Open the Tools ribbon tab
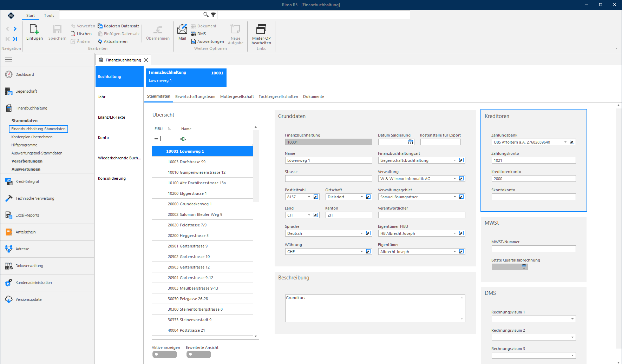Viewport: 622px width, 364px height. click(x=49, y=15)
